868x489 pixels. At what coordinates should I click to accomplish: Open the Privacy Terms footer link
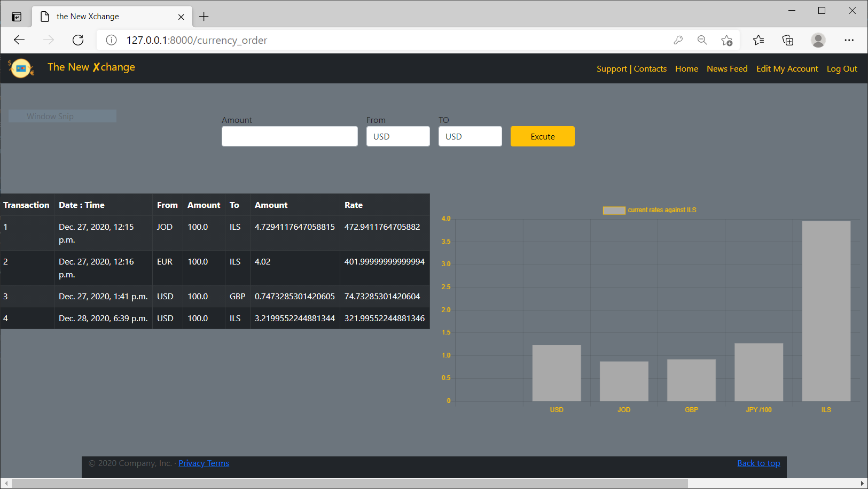[204, 463]
